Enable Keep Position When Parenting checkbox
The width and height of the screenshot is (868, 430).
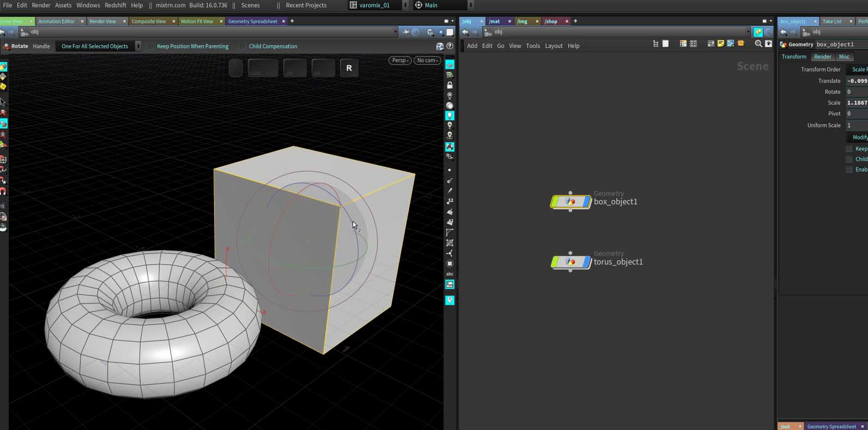tap(151, 46)
